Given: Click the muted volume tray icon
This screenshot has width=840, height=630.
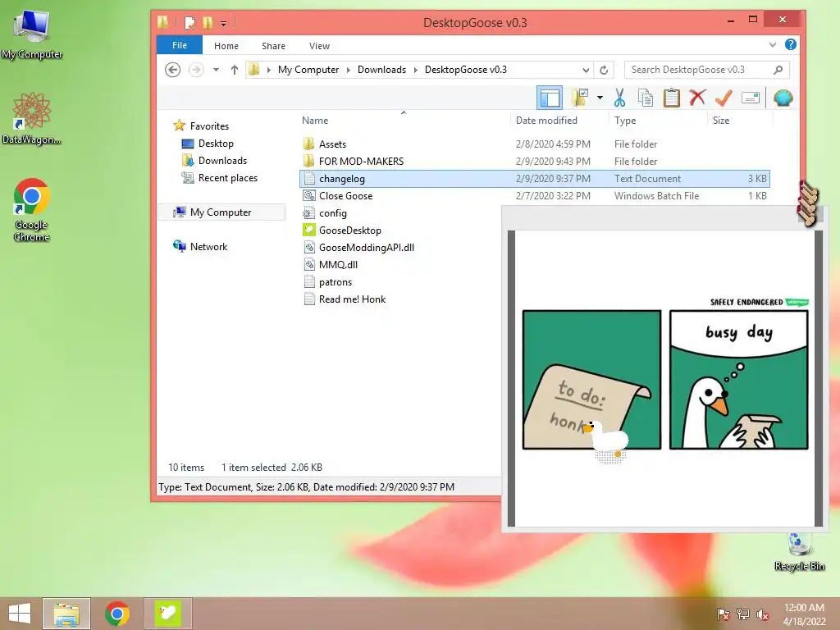Looking at the screenshot, I should pos(762,614).
